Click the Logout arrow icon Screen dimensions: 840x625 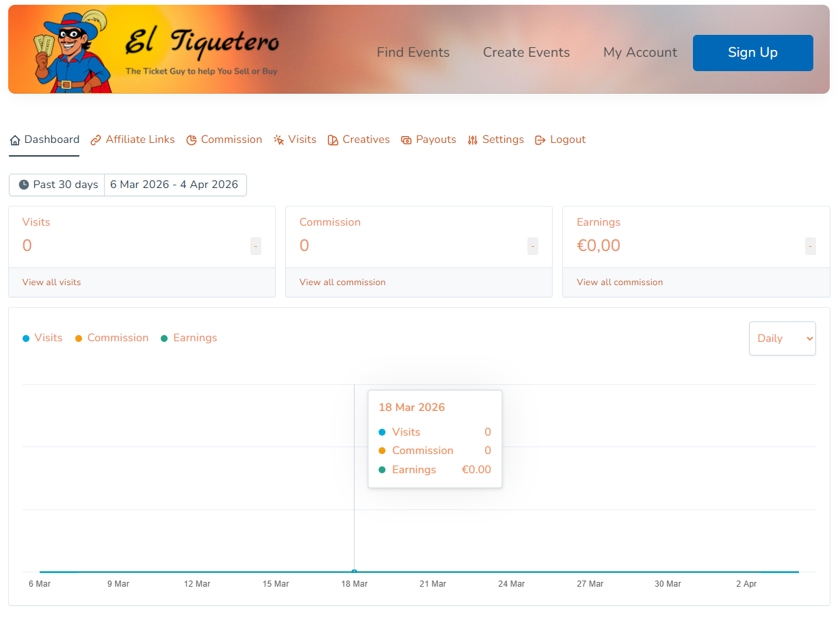(540, 140)
